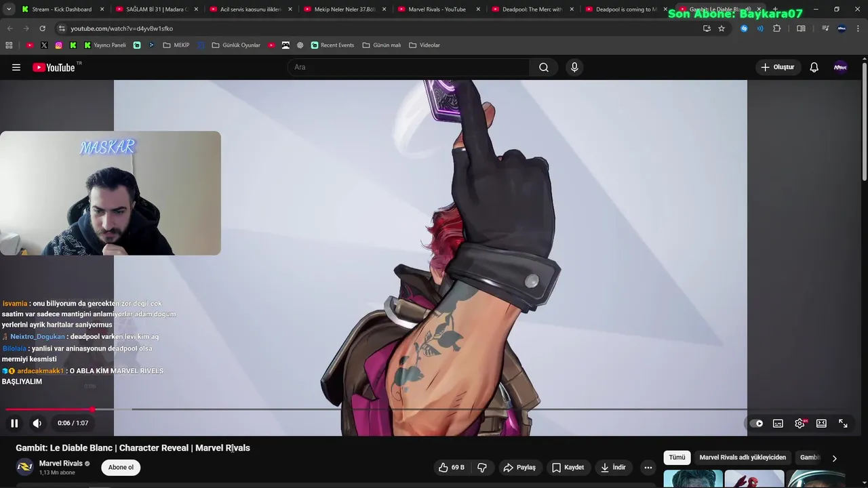Switch to Deadpool is coming to tab
This screenshot has height=488, width=868.
tap(625, 9)
